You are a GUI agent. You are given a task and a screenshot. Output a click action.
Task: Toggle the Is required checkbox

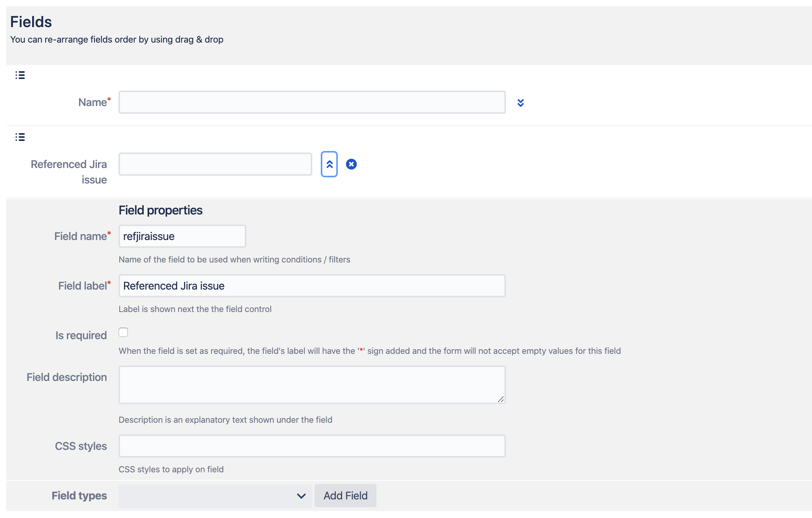(123, 332)
